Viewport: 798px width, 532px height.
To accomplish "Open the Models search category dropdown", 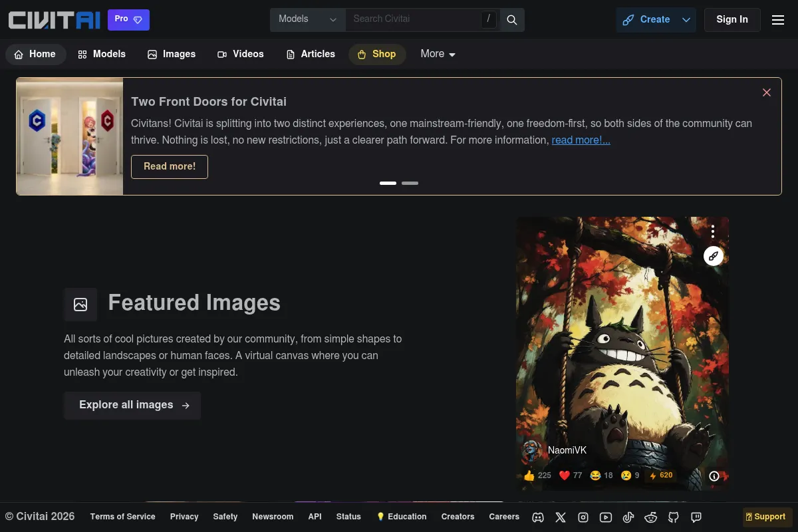I will click(x=308, y=20).
